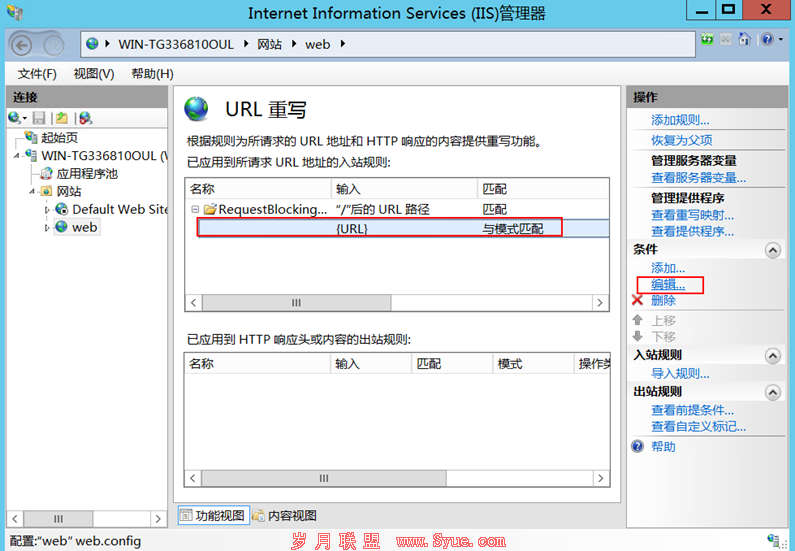Screen dimensions: 795x551
Task: Click the blue help icon in Actions pane
Action: 637,446
